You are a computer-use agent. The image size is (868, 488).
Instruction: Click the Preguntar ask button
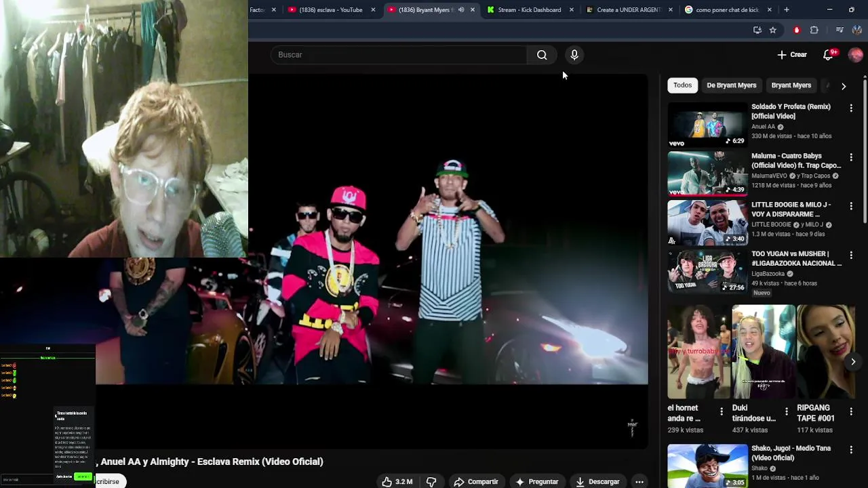tap(536, 481)
